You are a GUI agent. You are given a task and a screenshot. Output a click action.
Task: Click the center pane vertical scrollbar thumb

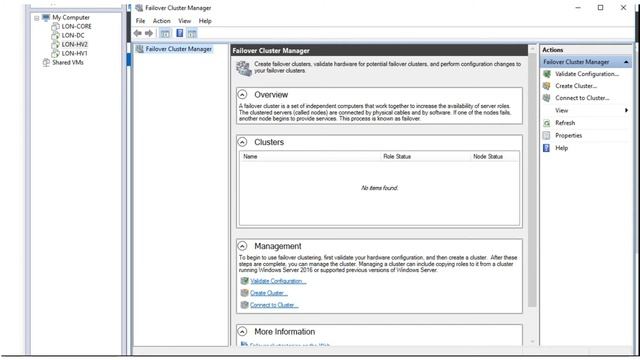pos(532,180)
